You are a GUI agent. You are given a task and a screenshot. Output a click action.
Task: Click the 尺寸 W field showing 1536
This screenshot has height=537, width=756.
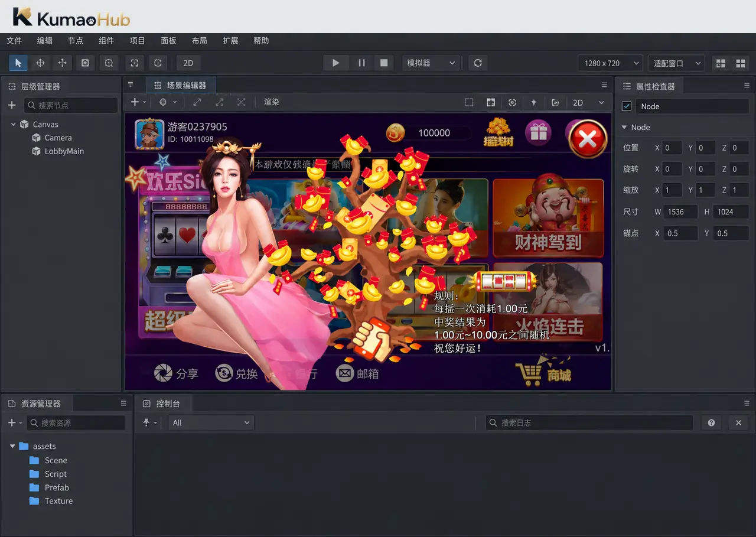680,212
